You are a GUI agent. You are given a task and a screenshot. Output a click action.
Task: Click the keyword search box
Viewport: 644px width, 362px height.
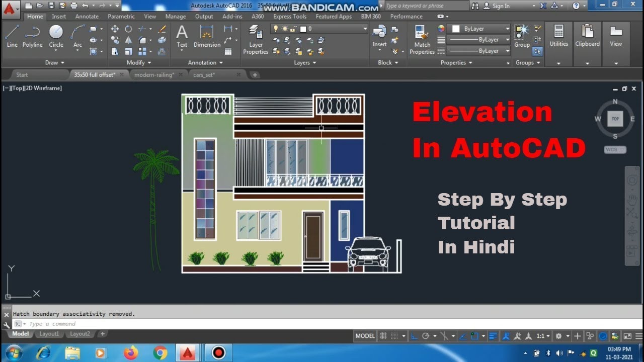coord(426,6)
